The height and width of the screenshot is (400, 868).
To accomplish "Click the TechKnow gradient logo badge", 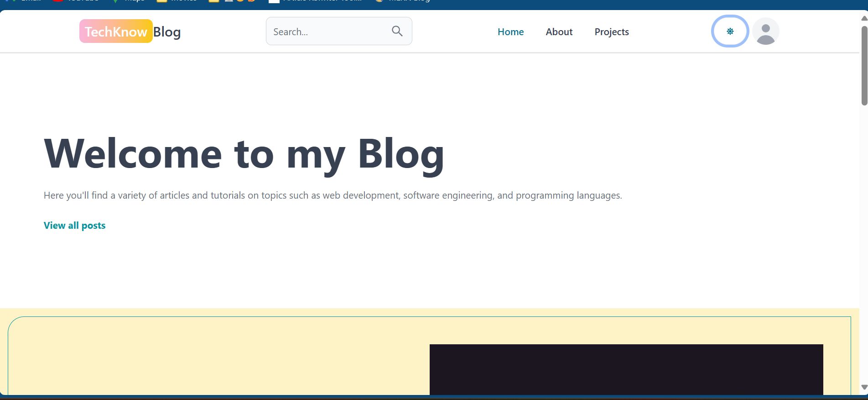I will click(116, 32).
